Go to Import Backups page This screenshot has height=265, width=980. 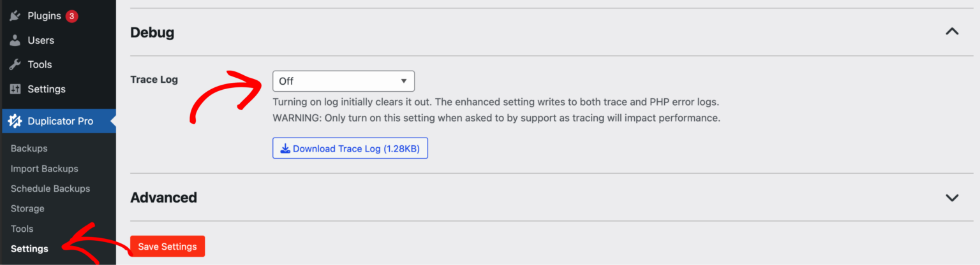coord(45,169)
